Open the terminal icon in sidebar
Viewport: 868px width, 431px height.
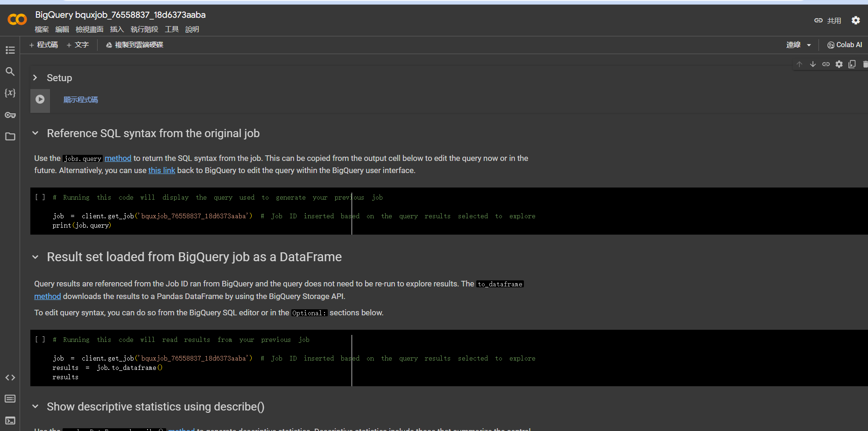[x=10, y=420]
